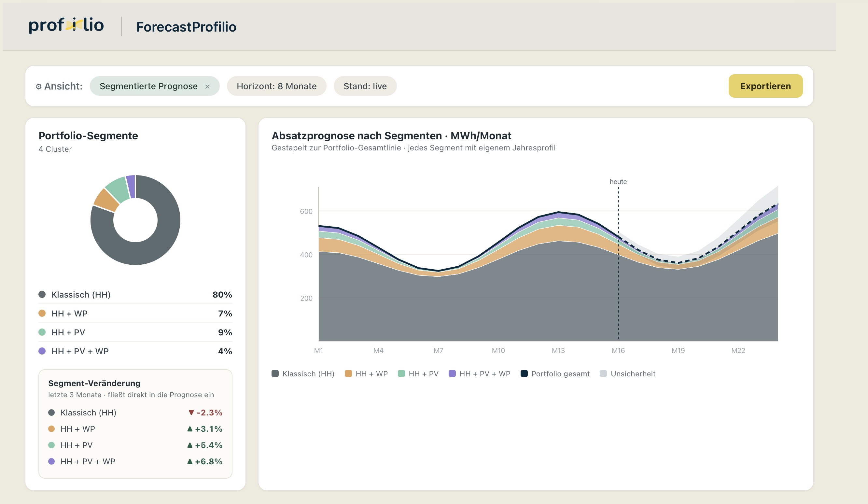Select the Segmentierte Prognose view chip
This screenshot has height=504, width=868.
[x=155, y=86]
